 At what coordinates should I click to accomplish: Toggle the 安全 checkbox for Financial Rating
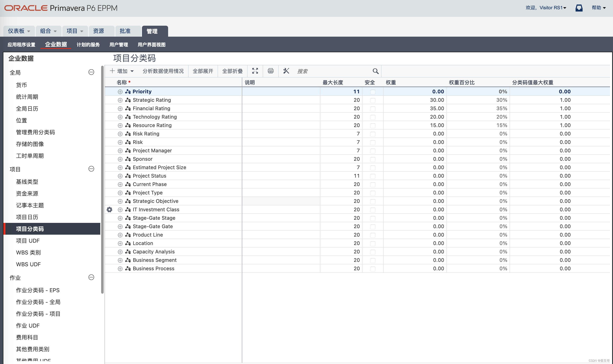point(373,108)
